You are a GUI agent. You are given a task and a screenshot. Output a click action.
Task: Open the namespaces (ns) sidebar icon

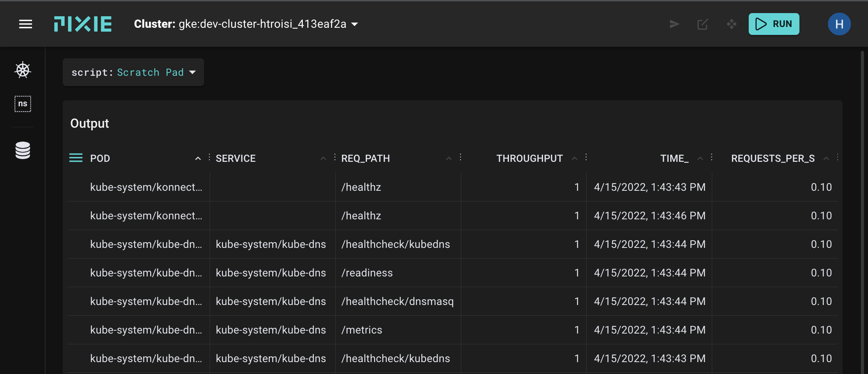23,104
